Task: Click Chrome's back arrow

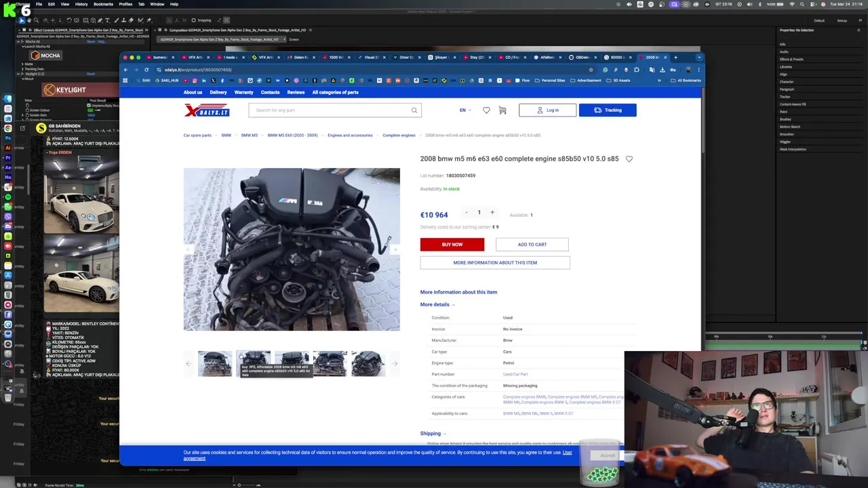Action: pos(125,70)
